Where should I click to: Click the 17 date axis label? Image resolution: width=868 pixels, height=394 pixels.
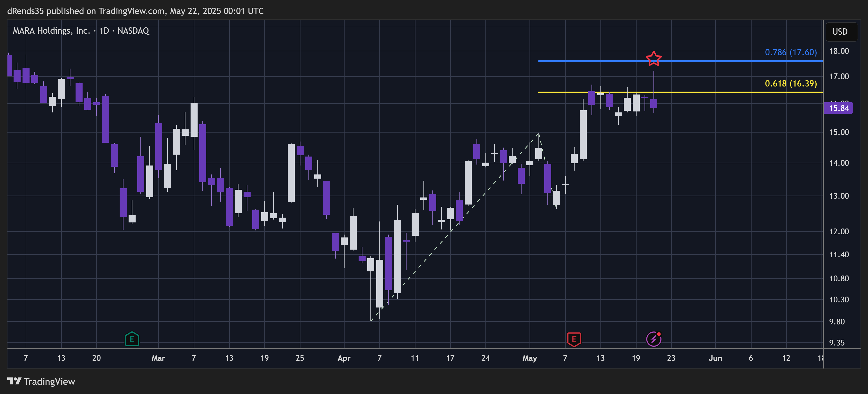450,358
